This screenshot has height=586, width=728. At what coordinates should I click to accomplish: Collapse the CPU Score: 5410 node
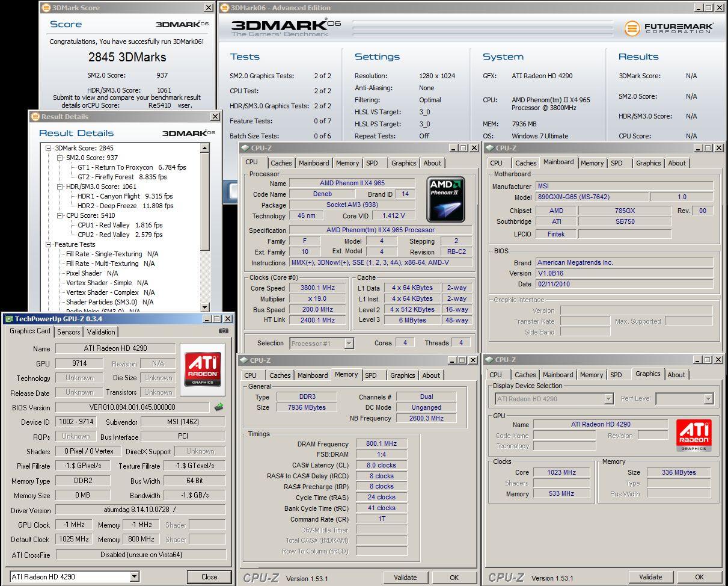pos(60,215)
